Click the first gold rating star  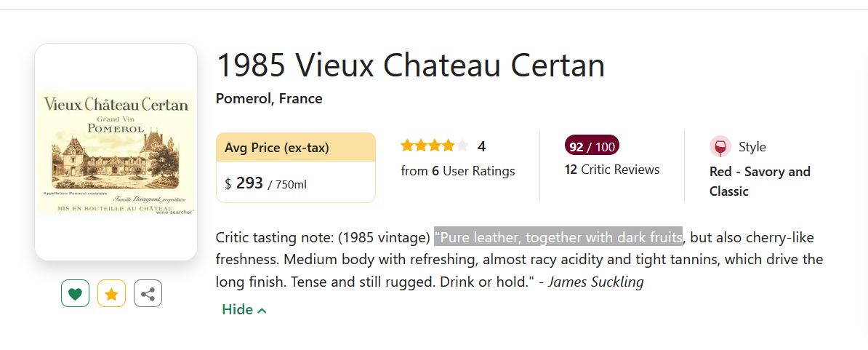tap(407, 146)
